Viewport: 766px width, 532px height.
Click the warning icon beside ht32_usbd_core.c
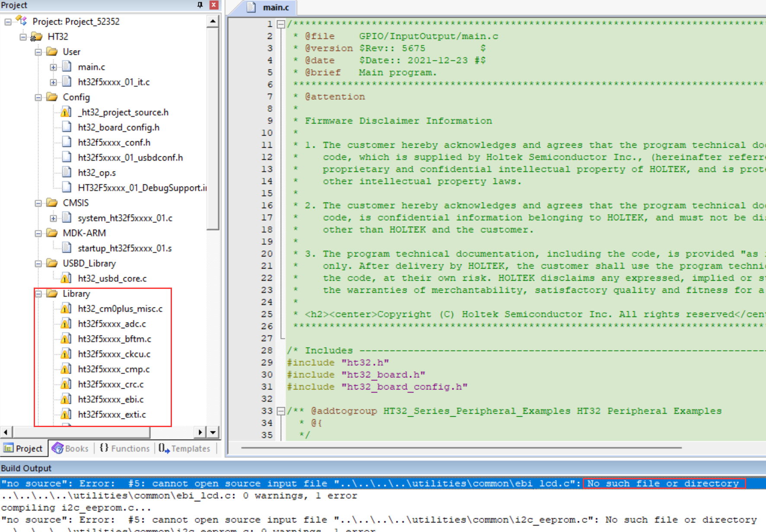coord(66,278)
